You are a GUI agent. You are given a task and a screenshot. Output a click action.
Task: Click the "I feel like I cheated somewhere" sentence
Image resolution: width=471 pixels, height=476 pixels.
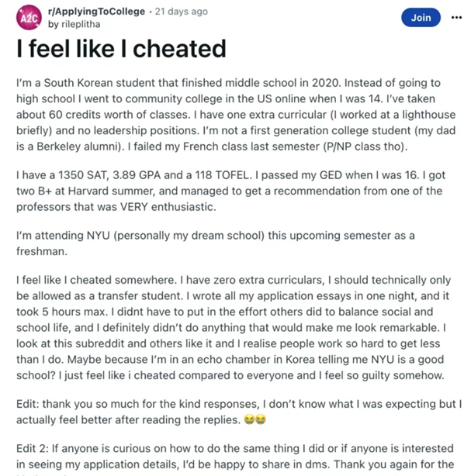[x=97, y=280]
